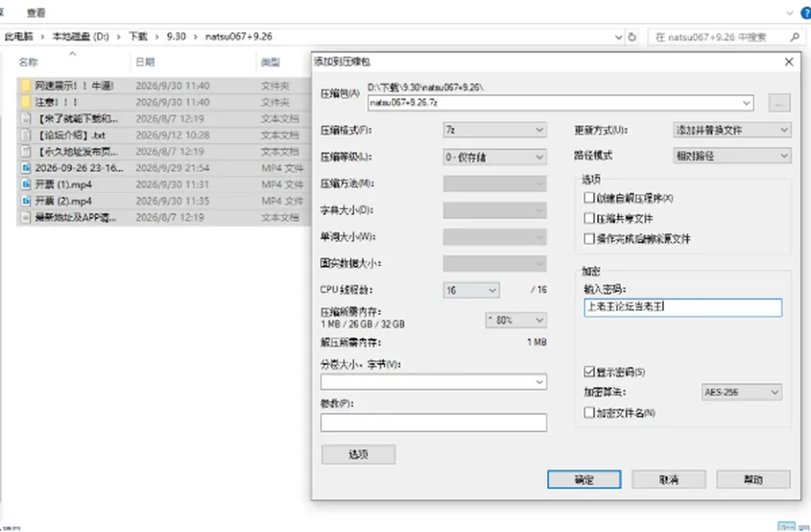The image size is (811, 532).
Task: Enable 创建自解压程序 checkbox
Action: (x=589, y=198)
